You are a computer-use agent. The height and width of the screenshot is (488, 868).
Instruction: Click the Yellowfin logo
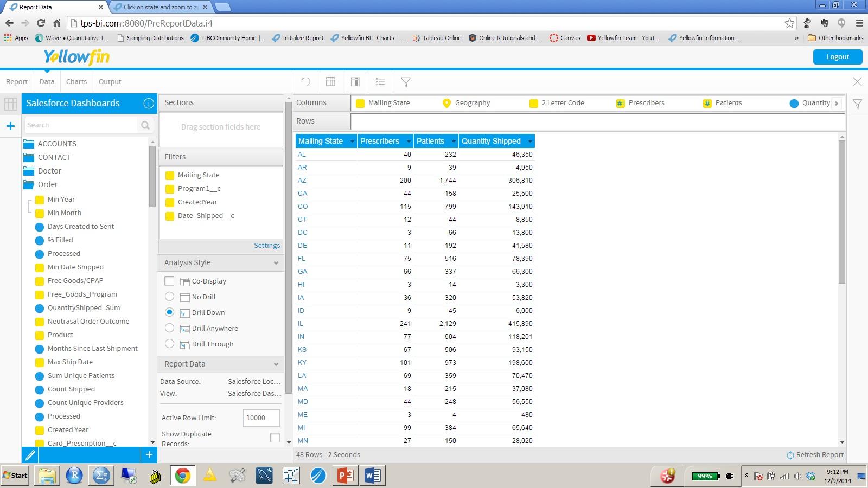tap(76, 56)
